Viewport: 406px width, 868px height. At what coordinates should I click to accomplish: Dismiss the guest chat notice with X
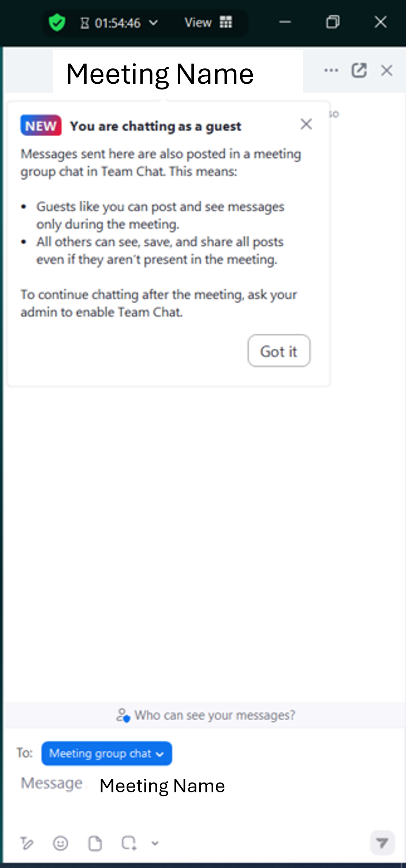306,124
